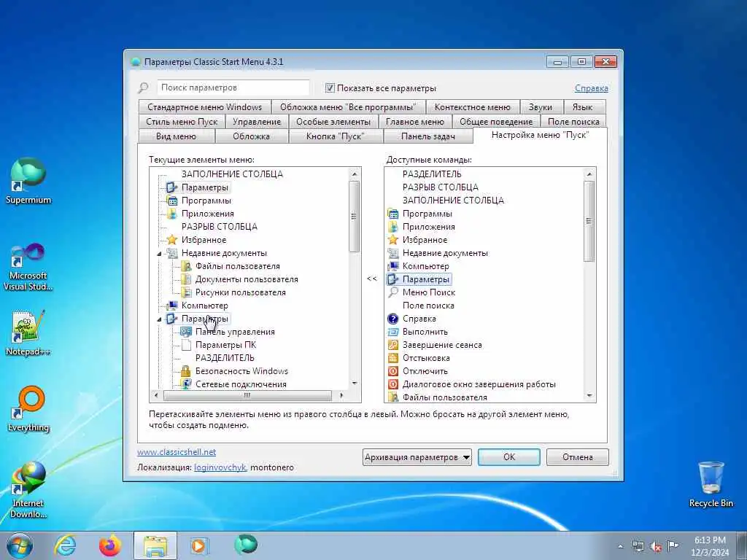747x560 pixels.
Task: Click Справка help icon in available commands
Action: 393,319
